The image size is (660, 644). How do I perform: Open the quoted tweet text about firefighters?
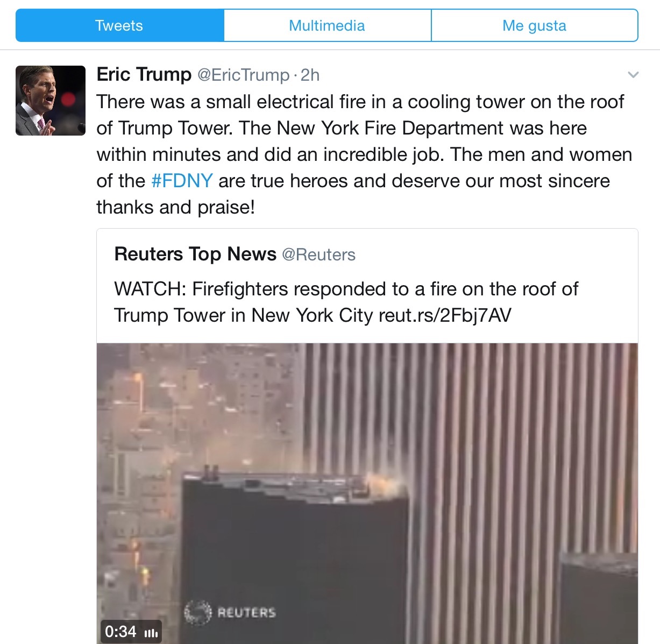[x=346, y=302]
